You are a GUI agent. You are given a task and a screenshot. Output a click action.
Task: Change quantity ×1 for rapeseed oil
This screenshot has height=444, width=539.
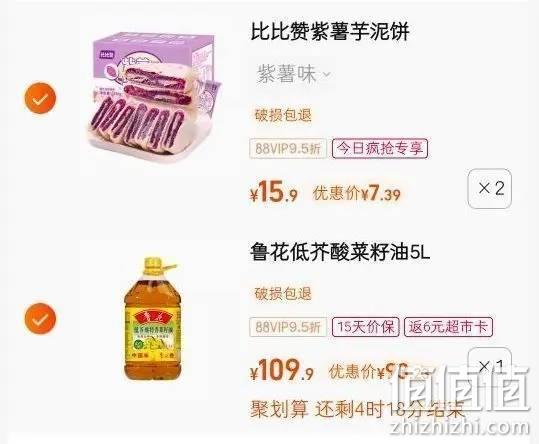490,365
